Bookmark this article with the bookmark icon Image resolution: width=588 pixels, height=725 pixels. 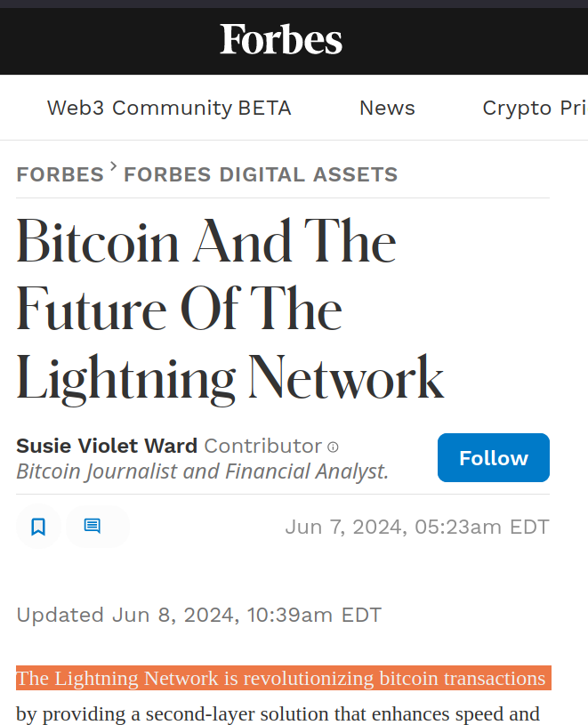click(38, 527)
